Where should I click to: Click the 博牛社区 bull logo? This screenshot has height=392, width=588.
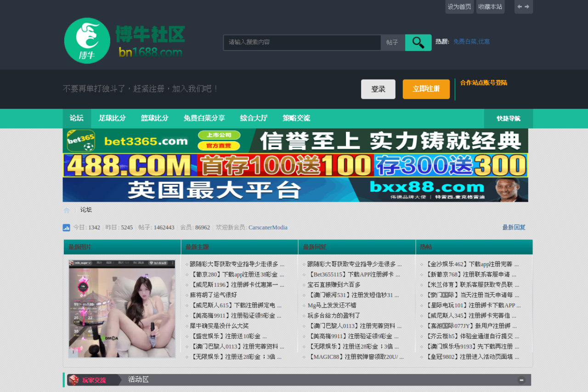coord(124,40)
